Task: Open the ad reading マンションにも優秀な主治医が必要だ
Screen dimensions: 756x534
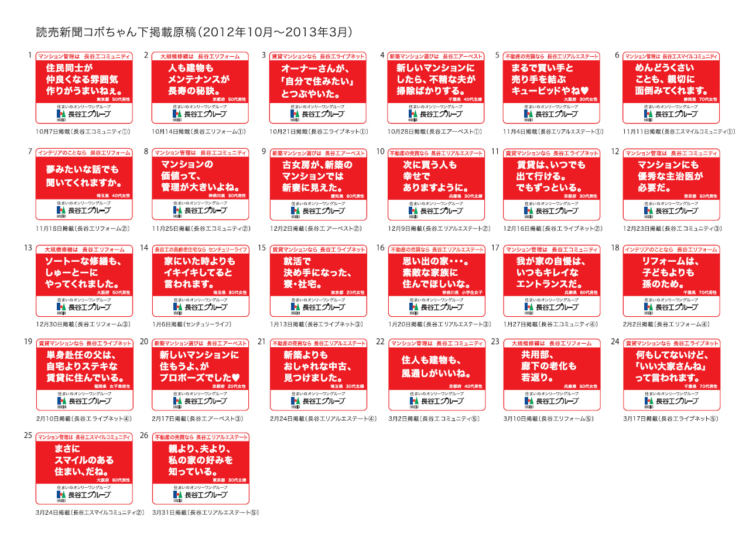Action: tap(671, 177)
